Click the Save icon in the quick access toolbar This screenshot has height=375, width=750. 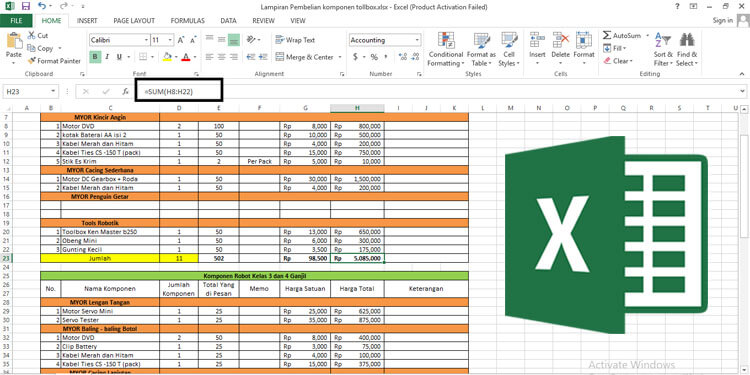[x=25, y=6]
